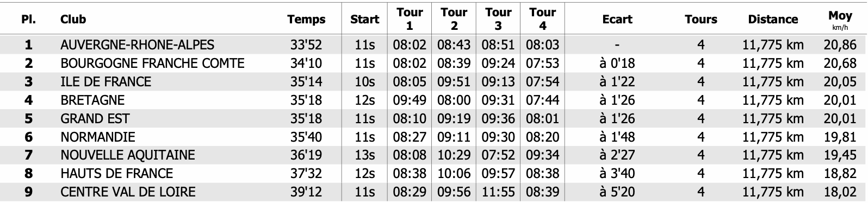
Task: Select the NOUVELLE AQUITAINE club row
Action: point(433,155)
